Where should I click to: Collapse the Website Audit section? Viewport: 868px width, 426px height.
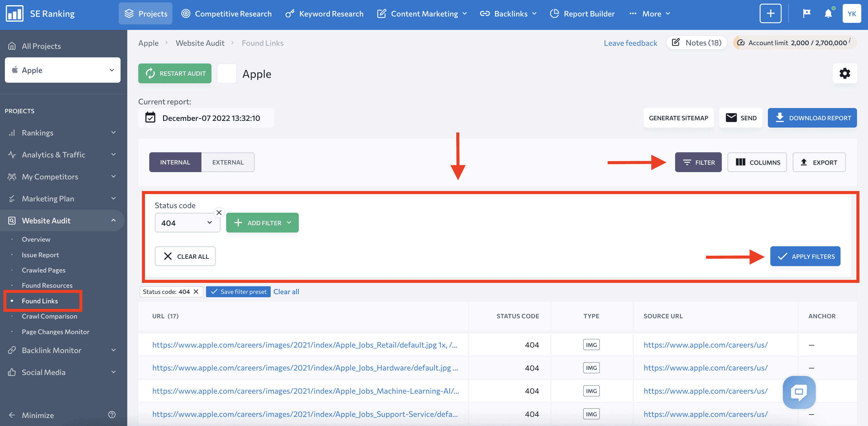(x=62, y=220)
